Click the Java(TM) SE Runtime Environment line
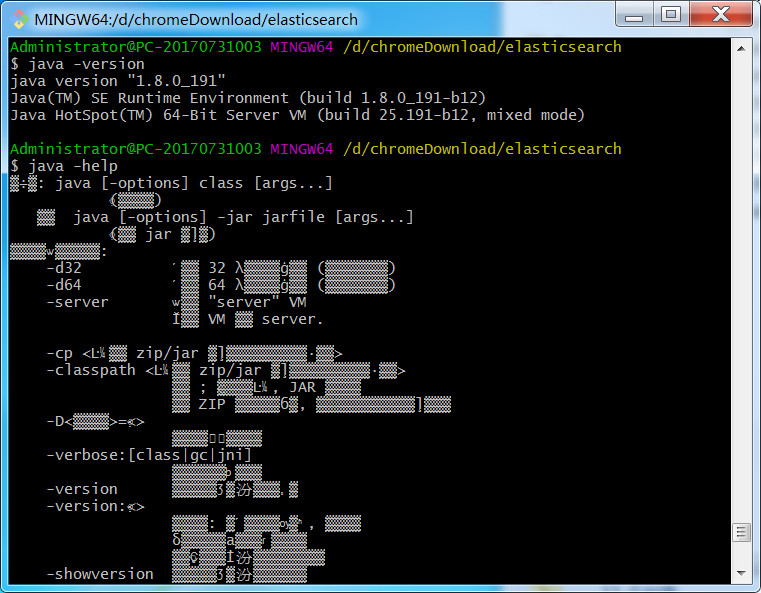Viewport: 761px width, 593px height. (x=248, y=98)
